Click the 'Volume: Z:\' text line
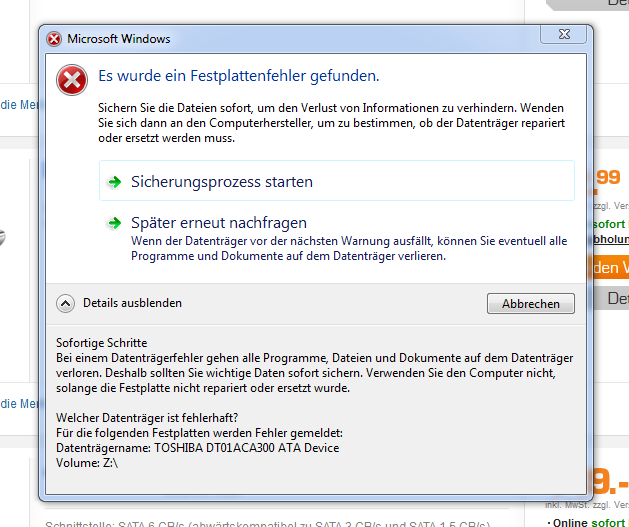 click(x=87, y=463)
